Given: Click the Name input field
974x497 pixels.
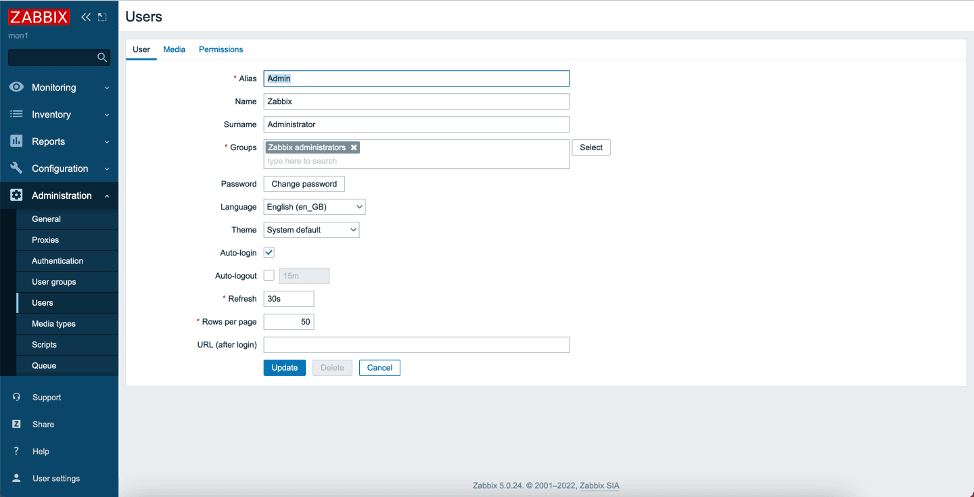Looking at the screenshot, I should (416, 101).
